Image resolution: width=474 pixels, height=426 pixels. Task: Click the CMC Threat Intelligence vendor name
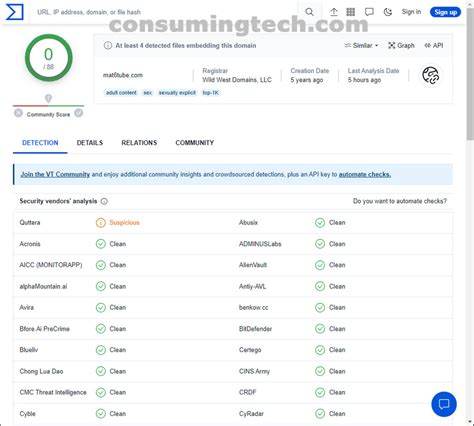pyautogui.click(x=53, y=392)
